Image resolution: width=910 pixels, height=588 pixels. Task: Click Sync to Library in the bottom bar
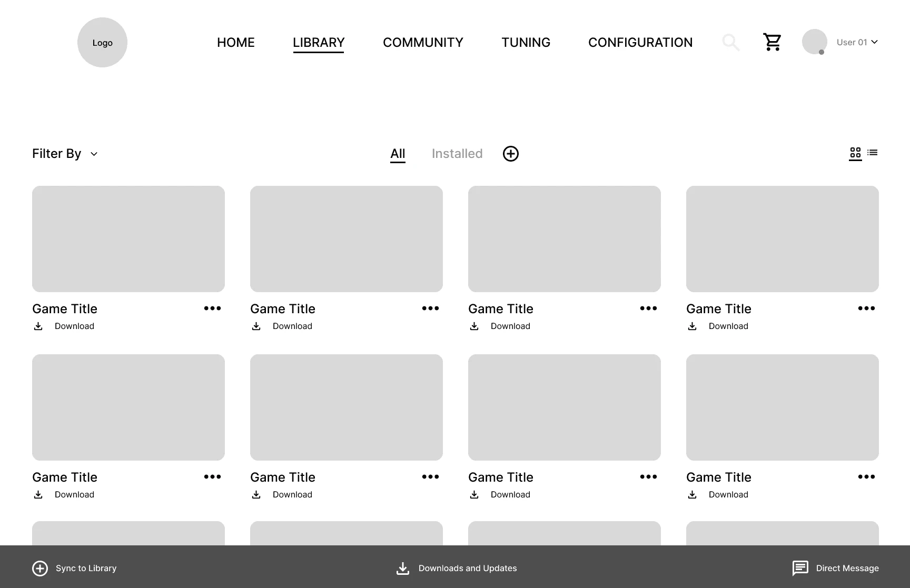(74, 569)
